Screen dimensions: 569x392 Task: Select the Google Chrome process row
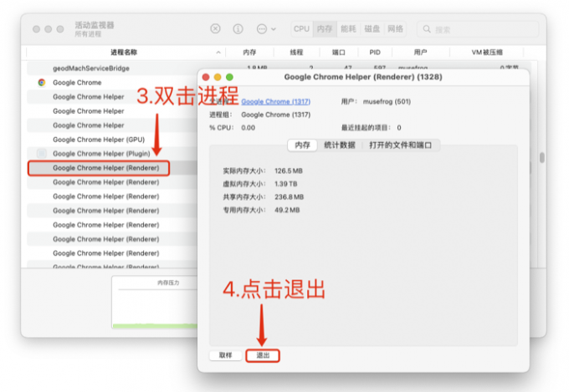[112, 83]
